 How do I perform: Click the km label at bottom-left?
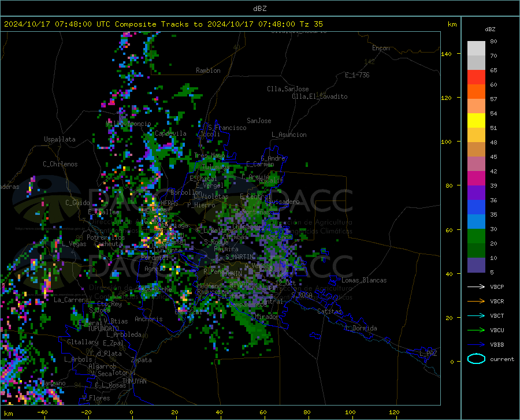point(8,414)
